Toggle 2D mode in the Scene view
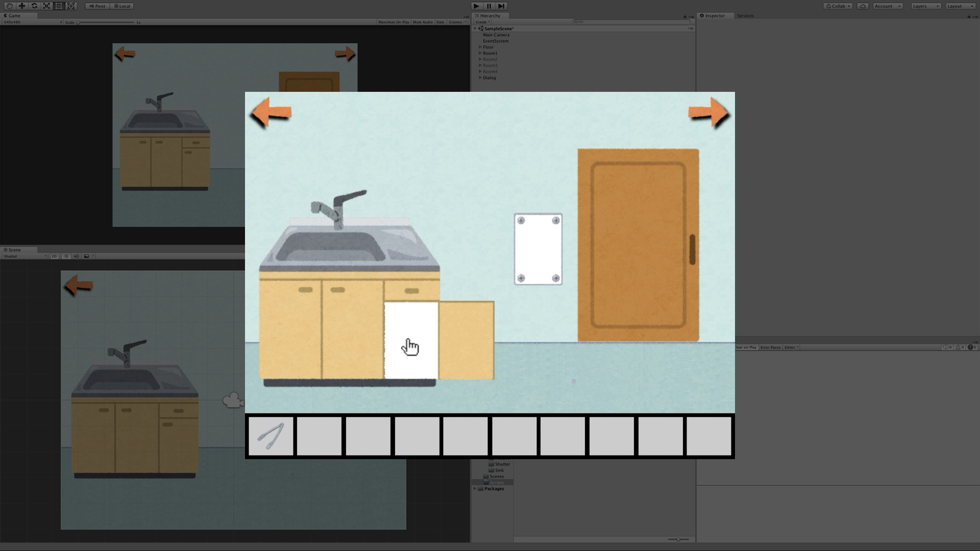 tap(54, 256)
